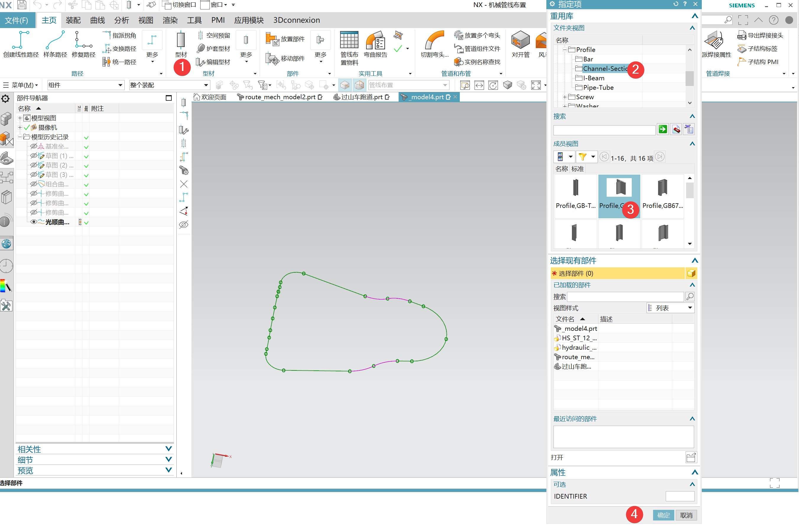Collapse the Profile folder in library
This screenshot has height=532, width=799.
[565, 50]
